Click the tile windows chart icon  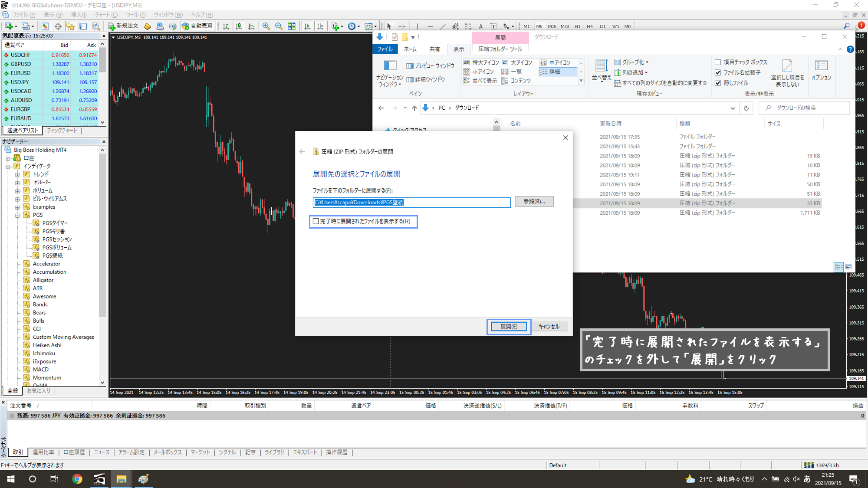point(292,26)
